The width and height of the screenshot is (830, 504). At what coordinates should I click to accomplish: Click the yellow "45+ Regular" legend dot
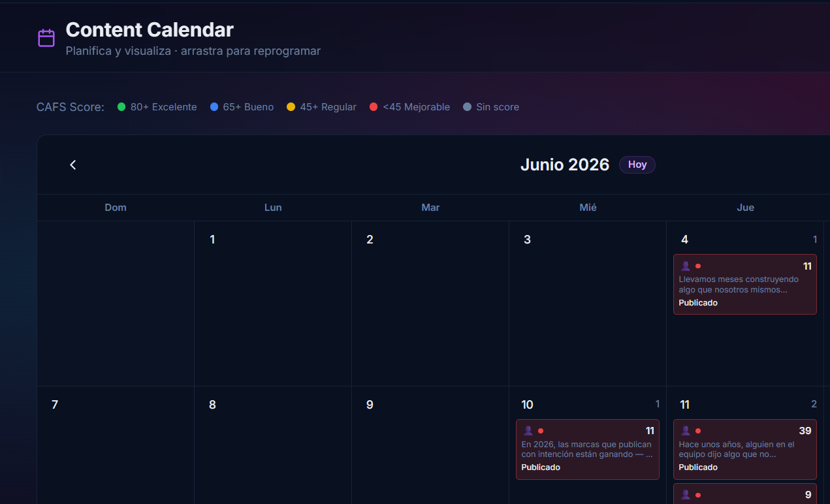291,107
